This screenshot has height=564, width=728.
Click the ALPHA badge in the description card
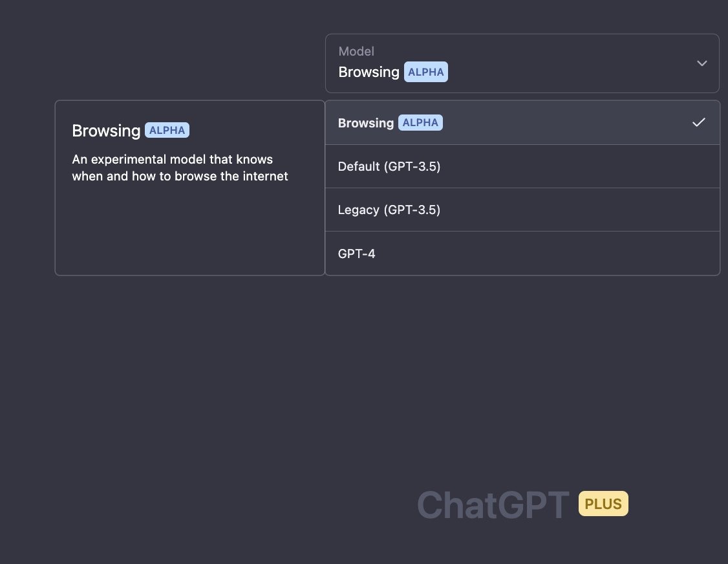167,130
